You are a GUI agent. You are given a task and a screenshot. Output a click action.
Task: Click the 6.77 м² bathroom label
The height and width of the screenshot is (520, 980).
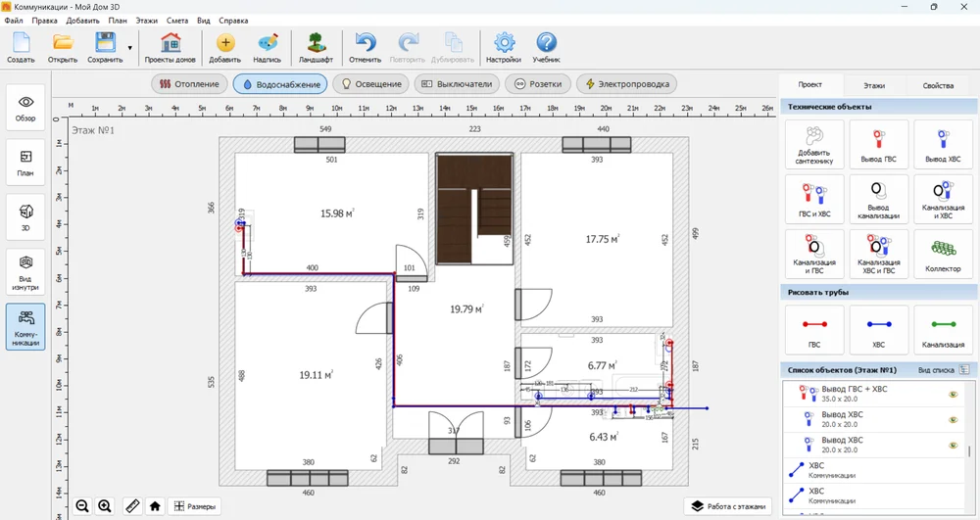pyautogui.click(x=602, y=366)
